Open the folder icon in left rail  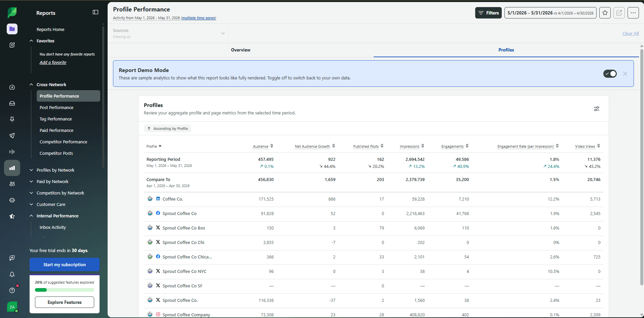(x=12, y=29)
